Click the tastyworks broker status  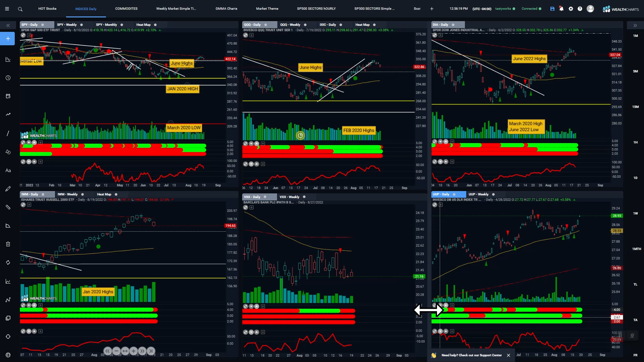click(505, 9)
